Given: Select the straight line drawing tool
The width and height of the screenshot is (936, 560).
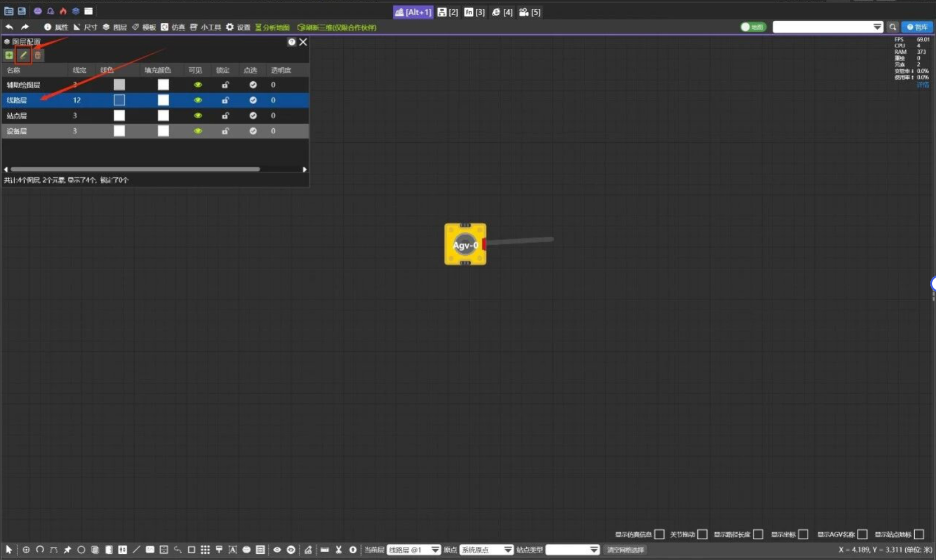Looking at the screenshot, I should (136, 550).
